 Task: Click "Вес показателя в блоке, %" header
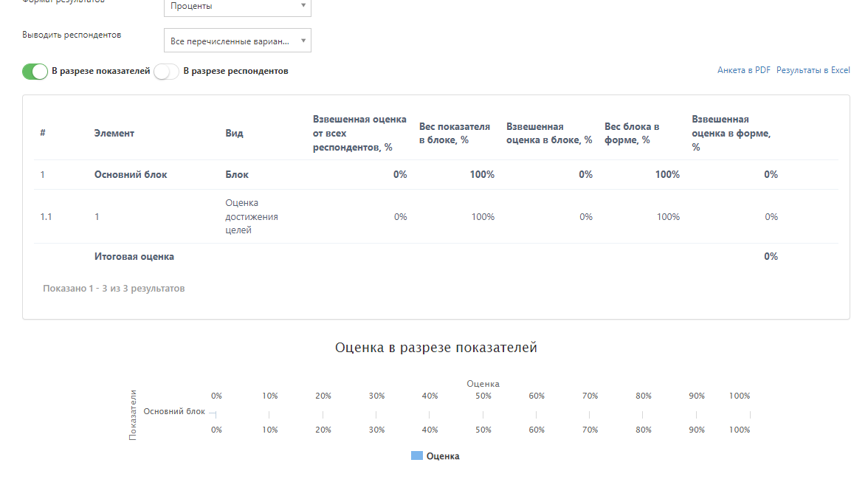pos(454,133)
